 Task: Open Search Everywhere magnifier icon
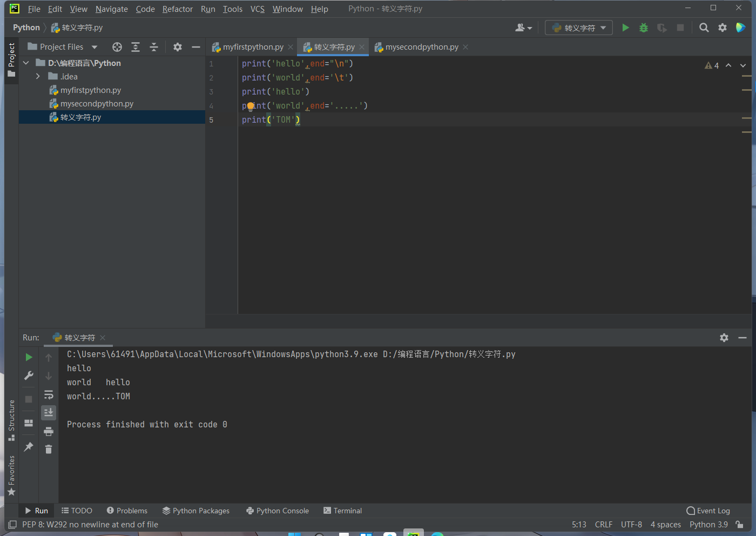[x=704, y=28]
